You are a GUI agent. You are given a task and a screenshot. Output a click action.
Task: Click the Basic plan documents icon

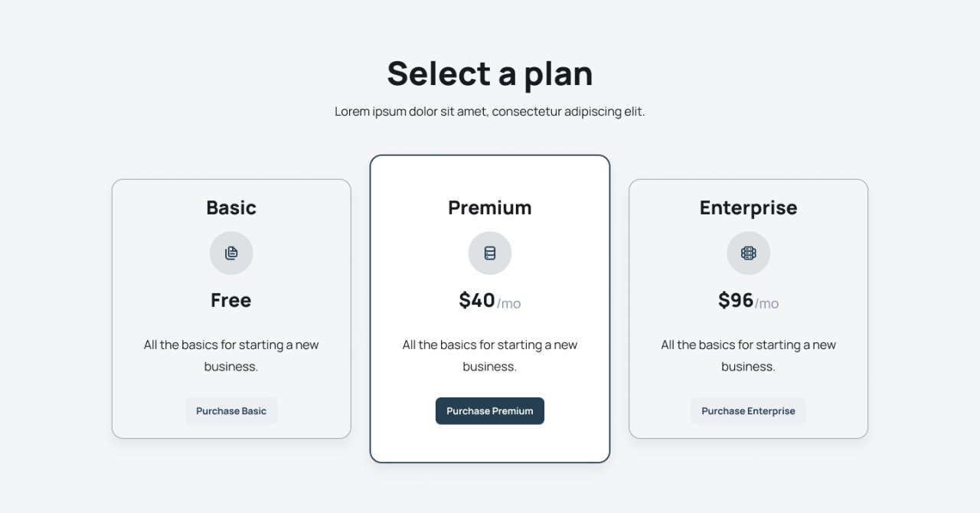tap(231, 253)
